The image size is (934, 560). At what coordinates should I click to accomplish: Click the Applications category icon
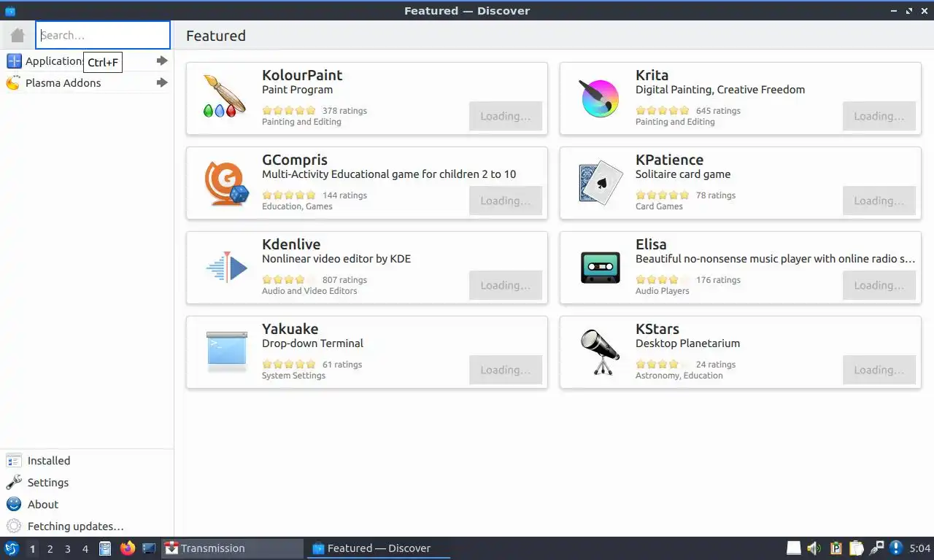point(14,61)
